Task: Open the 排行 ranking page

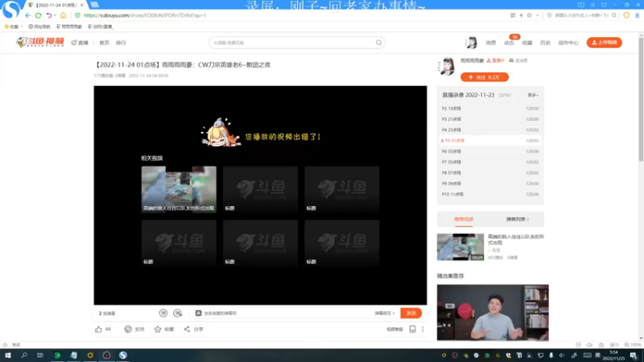Action: pyautogui.click(x=121, y=43)
